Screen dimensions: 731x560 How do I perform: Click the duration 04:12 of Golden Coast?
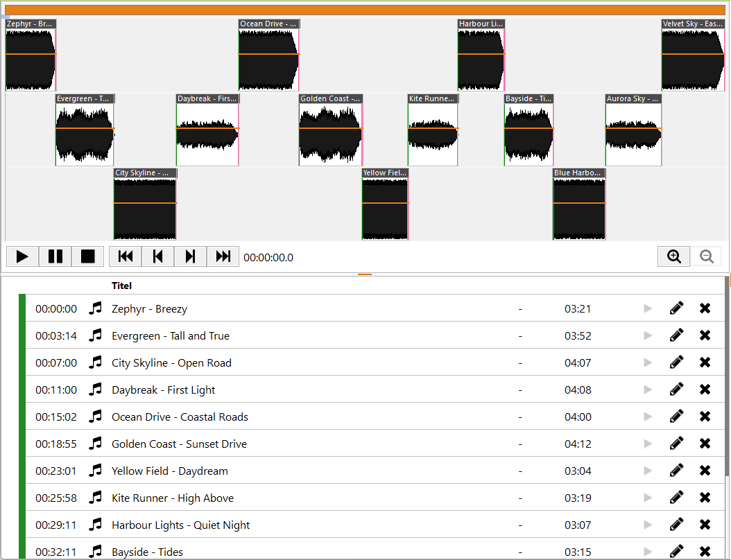point(578,444)
